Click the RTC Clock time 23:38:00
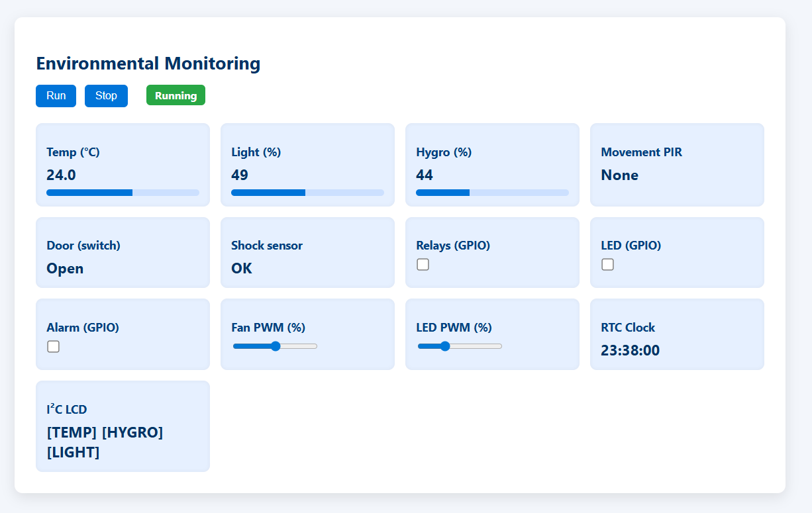This screenshot has height=513, width=812. pos(630,351)
